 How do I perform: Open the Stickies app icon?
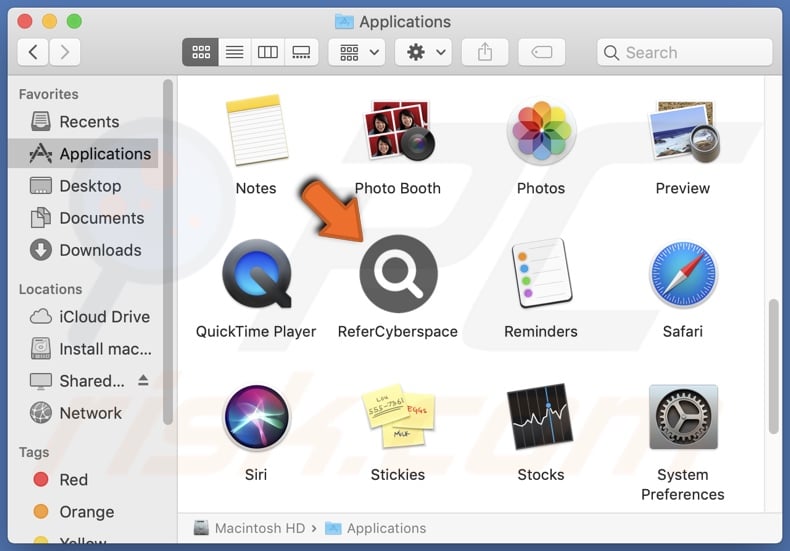tap(398, 418)
